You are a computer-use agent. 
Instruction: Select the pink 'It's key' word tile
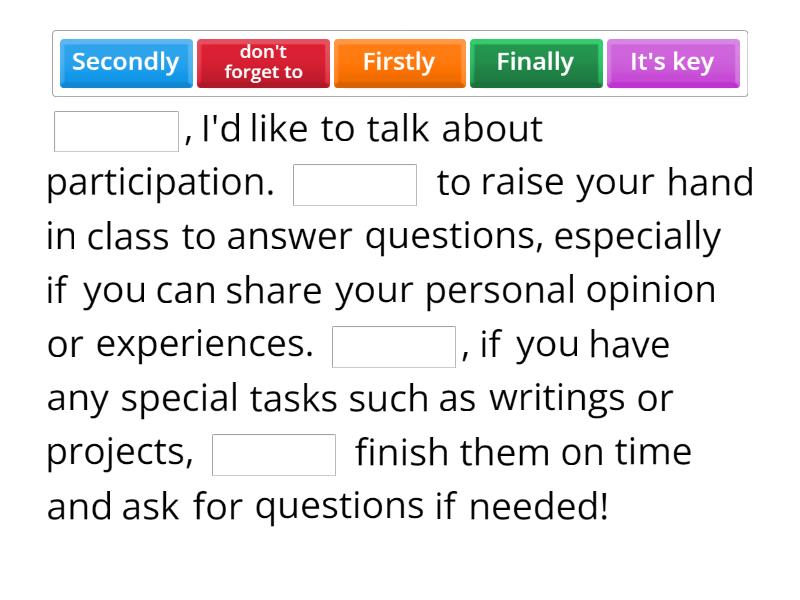[x=673, y=62]
